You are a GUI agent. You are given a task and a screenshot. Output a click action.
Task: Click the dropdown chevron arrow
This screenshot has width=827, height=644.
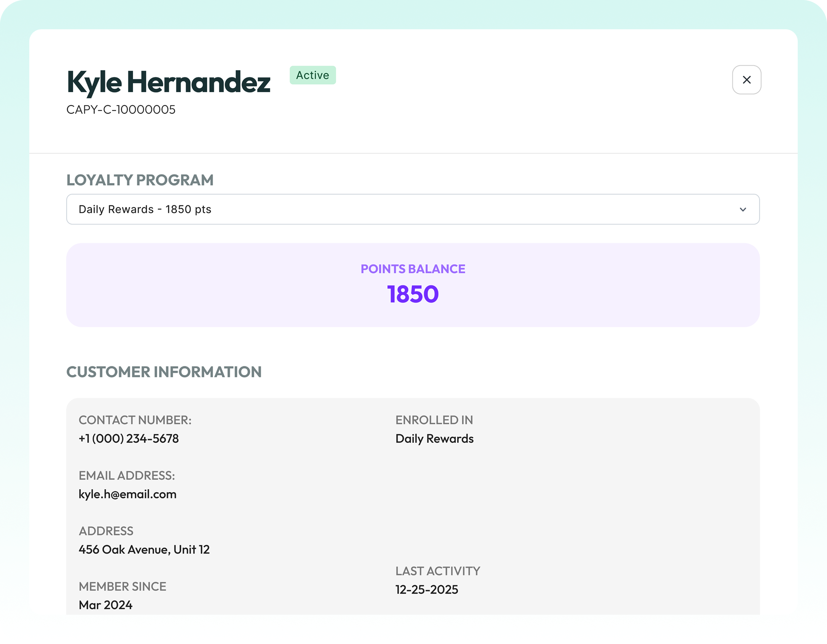pos(743,209)
